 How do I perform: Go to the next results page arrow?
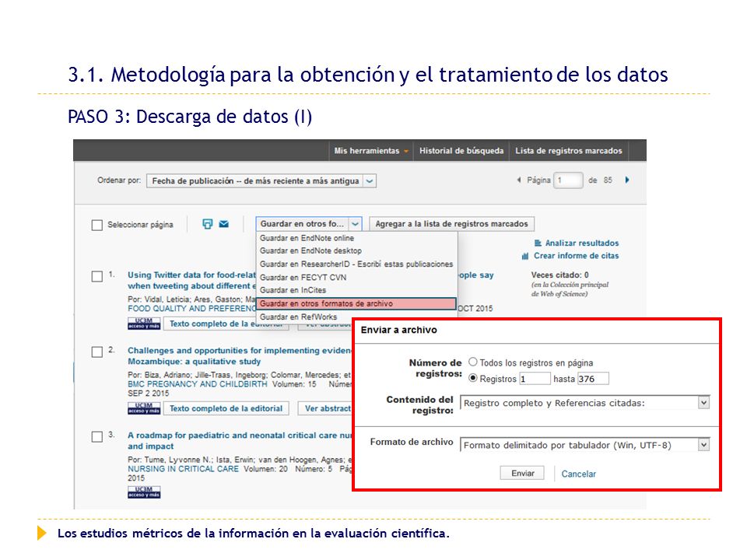pos(627,180)
